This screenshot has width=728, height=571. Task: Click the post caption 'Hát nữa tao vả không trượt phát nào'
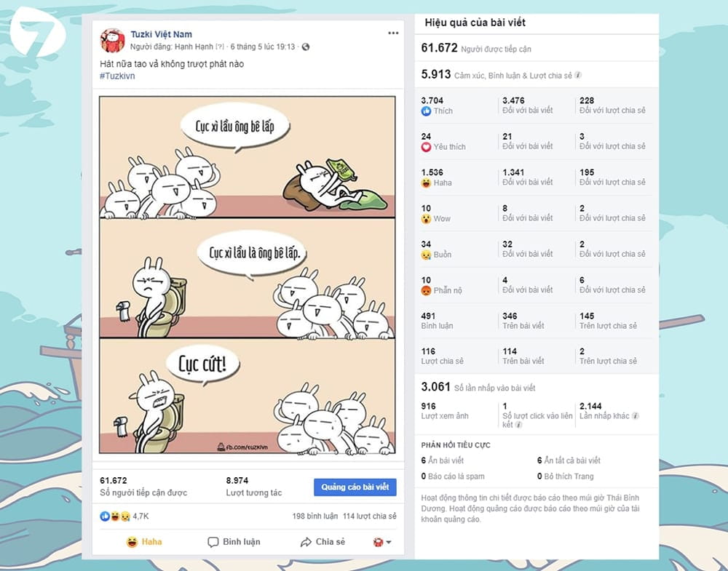[172, 64]
